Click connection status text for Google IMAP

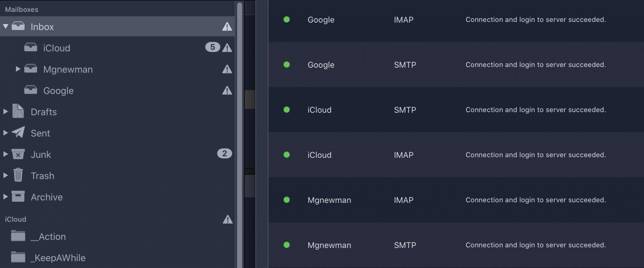pos(536,20)
